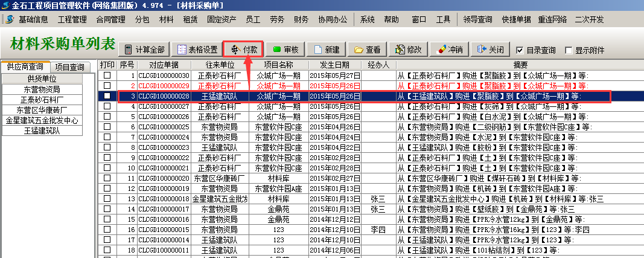Viewport: 644px width, 258px height.
Task: Select document cell CLCGD100000024
Action: tap(164, 137)
